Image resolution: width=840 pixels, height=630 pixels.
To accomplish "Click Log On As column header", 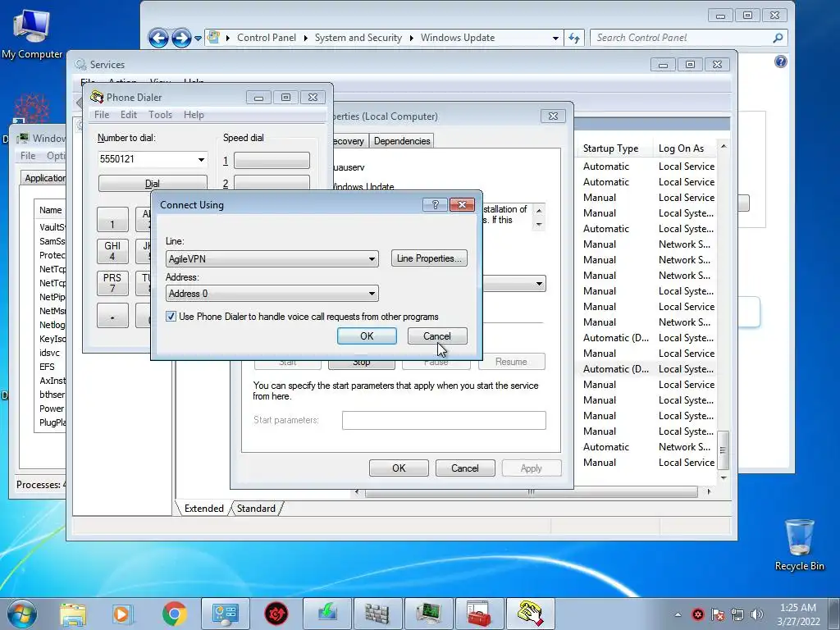I will pos(683,148).
